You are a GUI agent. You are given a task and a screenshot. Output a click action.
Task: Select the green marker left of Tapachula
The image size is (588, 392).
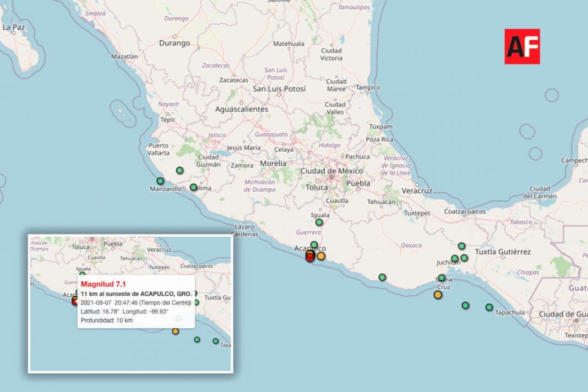[489, 307]
